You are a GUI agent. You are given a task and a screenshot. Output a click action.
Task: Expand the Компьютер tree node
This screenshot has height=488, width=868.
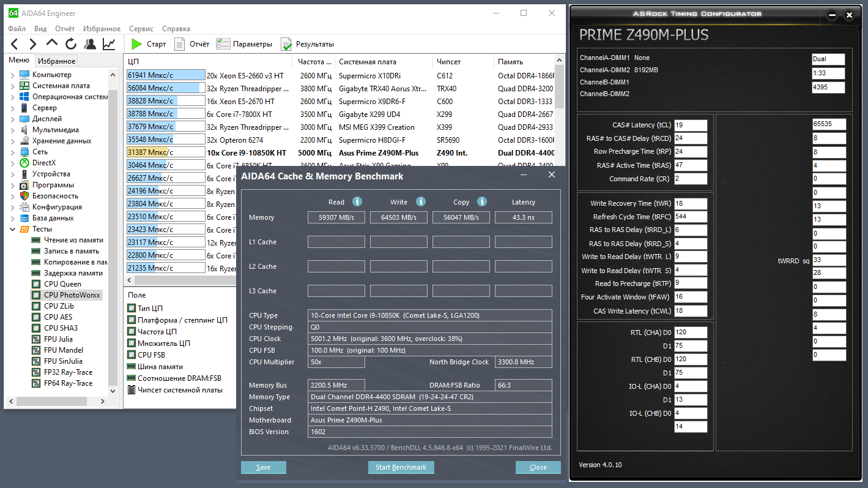tap(13, 75)
